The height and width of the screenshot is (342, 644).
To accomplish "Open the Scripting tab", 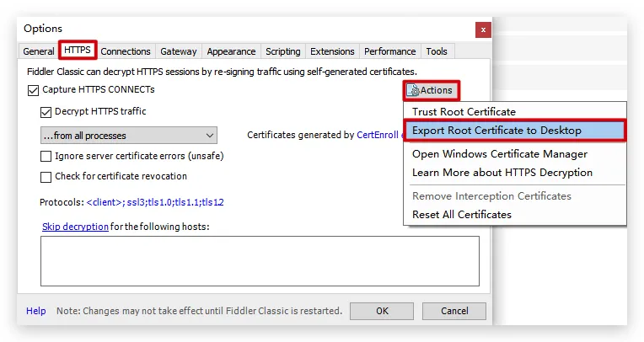I will point(283,51).
